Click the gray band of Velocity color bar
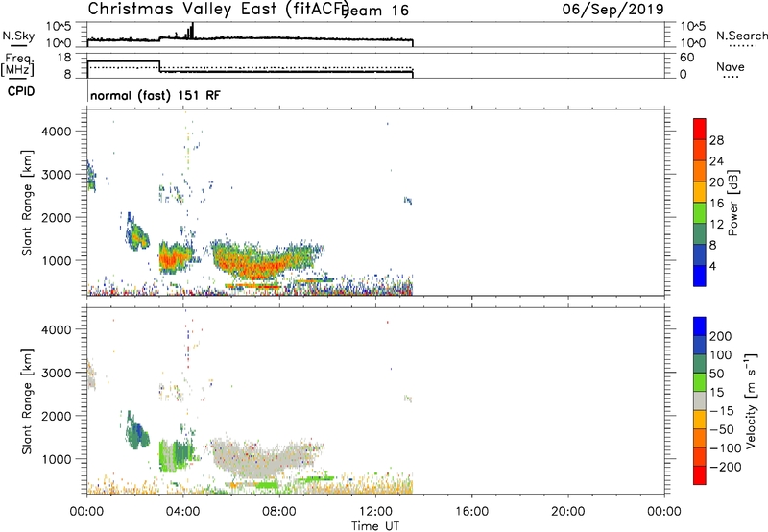This screenshot has width=768, height=532. click(700, 401)
